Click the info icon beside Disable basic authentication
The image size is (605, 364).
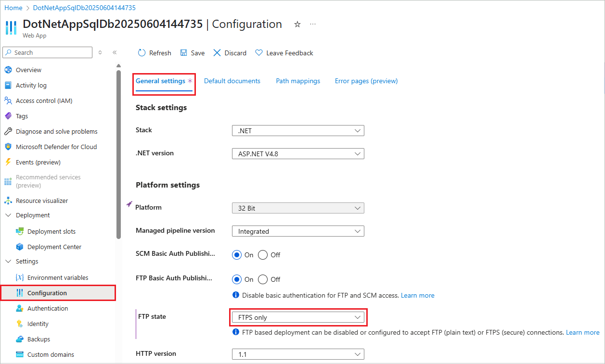point(236,295)
